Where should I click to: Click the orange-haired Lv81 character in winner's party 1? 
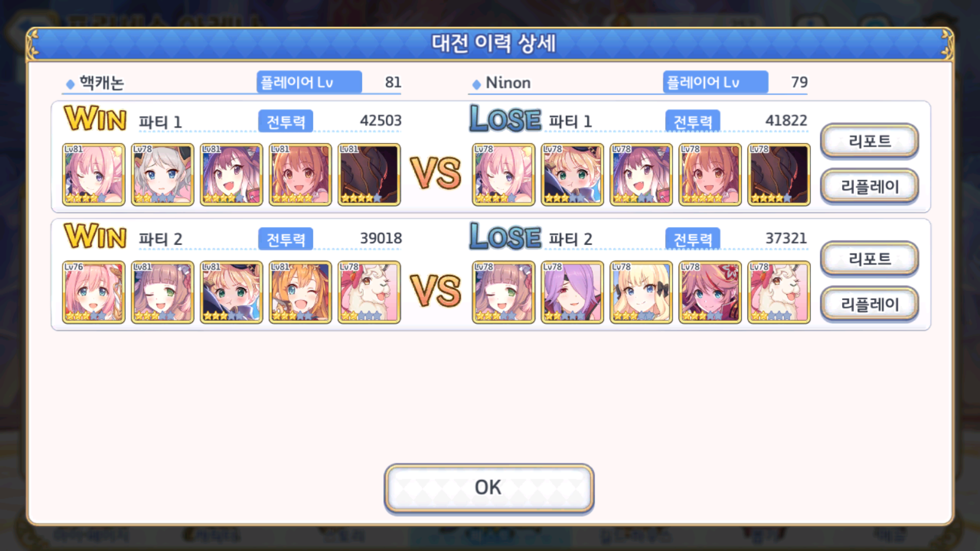[300, 174]
